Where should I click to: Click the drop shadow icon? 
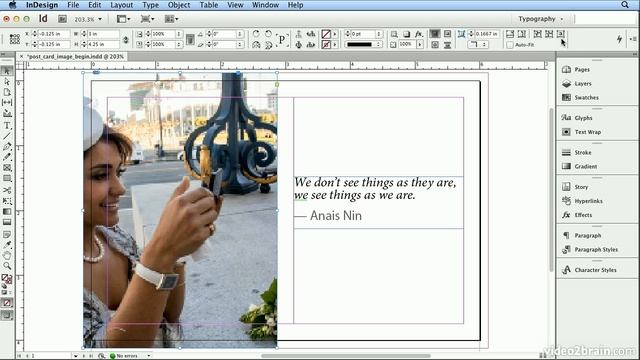pyautogui.click(x=407, y=34)
